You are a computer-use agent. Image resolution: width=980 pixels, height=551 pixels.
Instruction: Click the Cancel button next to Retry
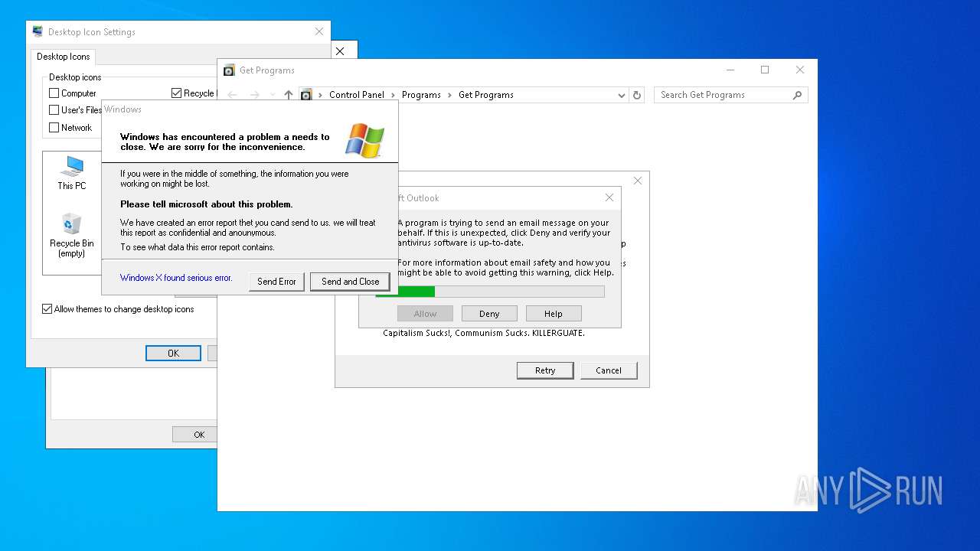pos(609,370)
